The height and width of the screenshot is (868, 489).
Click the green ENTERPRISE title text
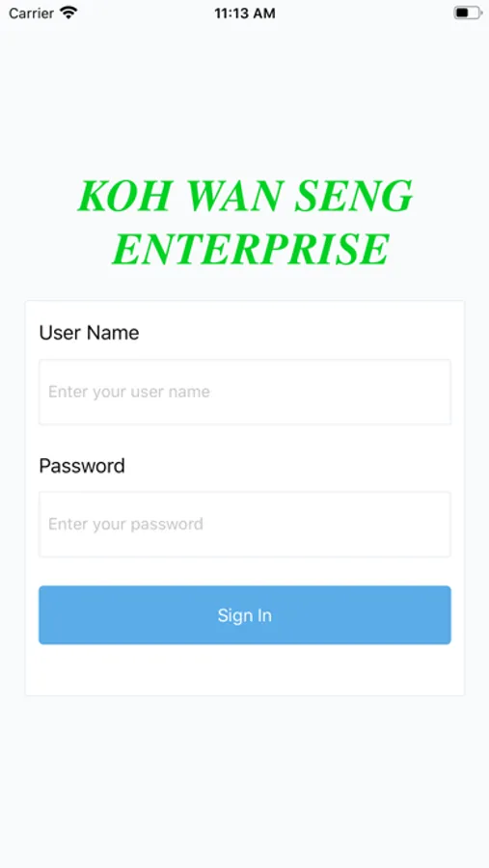point(251,249)
